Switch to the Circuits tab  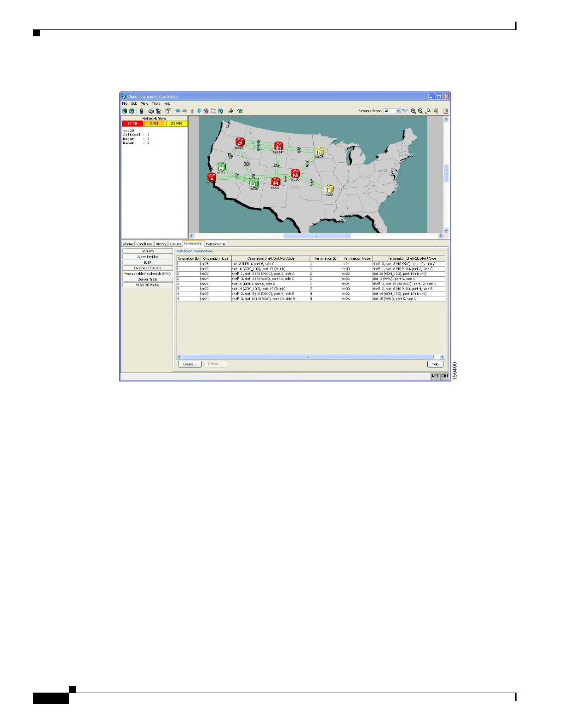coord(175,244)
